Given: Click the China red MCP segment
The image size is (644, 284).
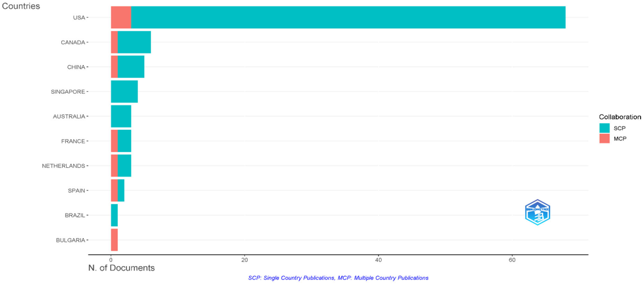Looking at the screenshot, I should [x=114, y=67].
